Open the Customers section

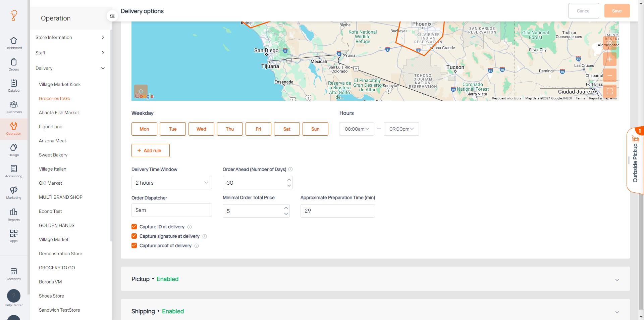tap(14, 107)
